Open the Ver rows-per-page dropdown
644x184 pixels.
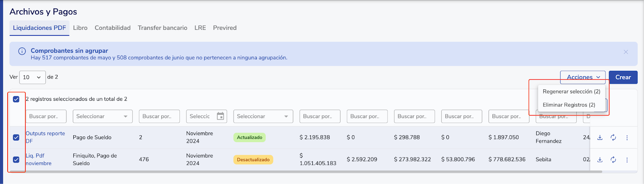(x=32, y=77)
